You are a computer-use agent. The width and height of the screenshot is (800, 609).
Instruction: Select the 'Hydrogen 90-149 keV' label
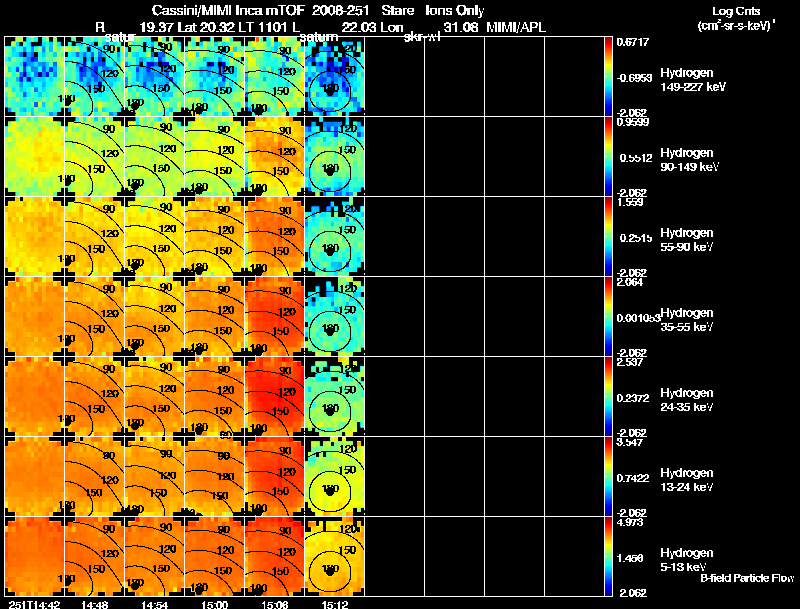(x=690, y=160)
